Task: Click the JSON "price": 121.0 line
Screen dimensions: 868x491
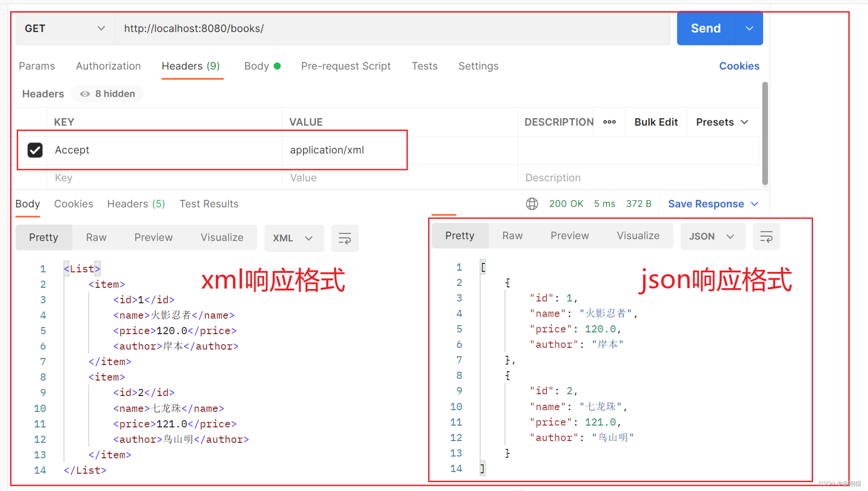Action: [575, 422]
